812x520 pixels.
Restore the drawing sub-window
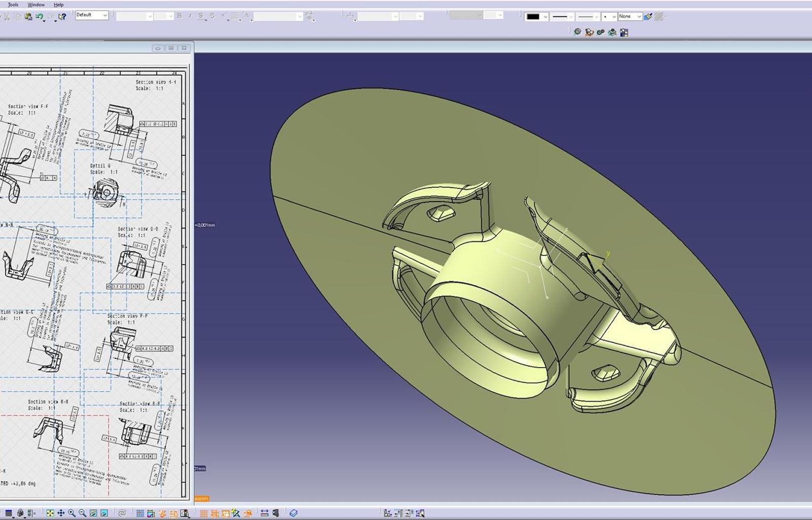(x=171, y=48)
